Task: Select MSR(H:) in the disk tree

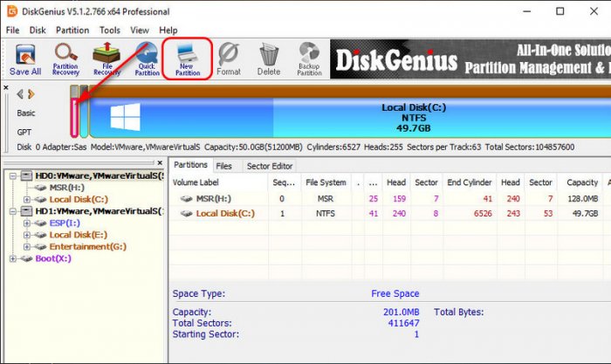Action: click(x=66, y=188)
